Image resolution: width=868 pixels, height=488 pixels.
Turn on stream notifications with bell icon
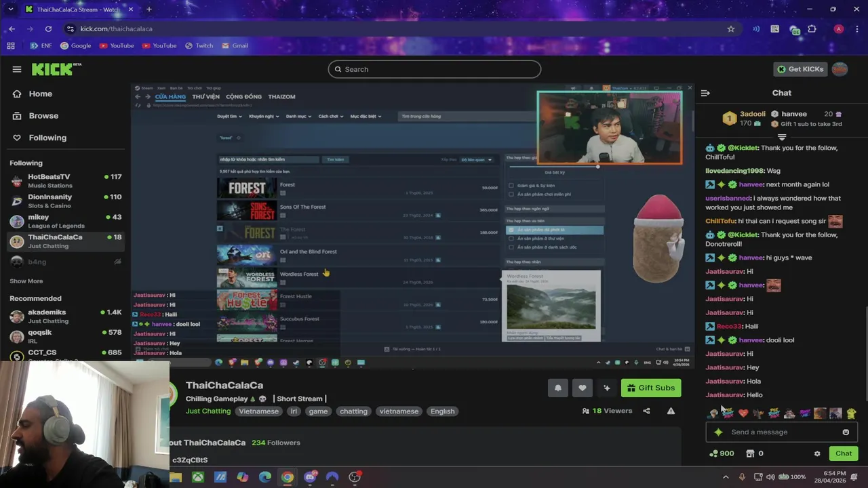coord(558,388)
